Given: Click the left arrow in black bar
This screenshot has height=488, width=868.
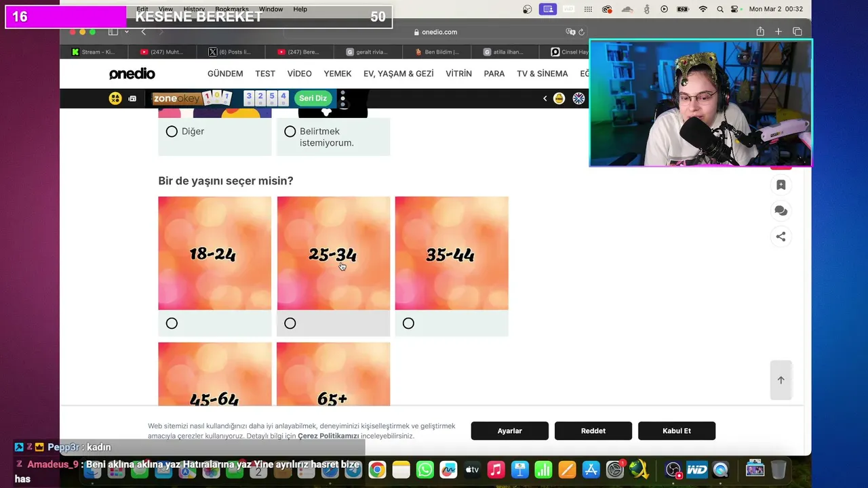Looking at the screenshot, I should tap(545, 98).
